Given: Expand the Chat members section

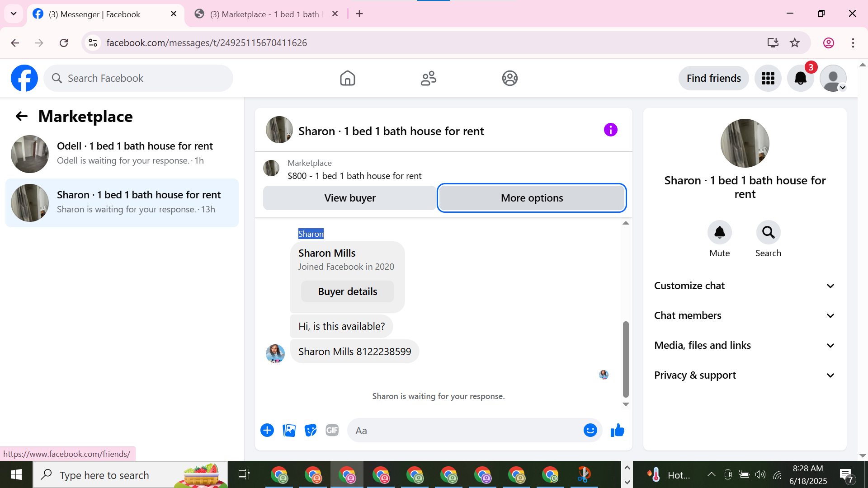Looking at the screenshot, I should pyautogui.click(x=745, y=315).
